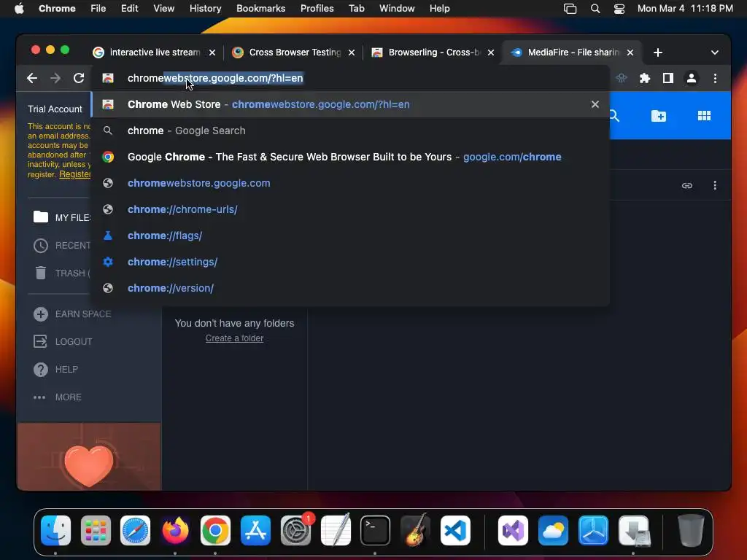Open the Window menu
This screenshot has width=747, height=560.
(397, 9)
